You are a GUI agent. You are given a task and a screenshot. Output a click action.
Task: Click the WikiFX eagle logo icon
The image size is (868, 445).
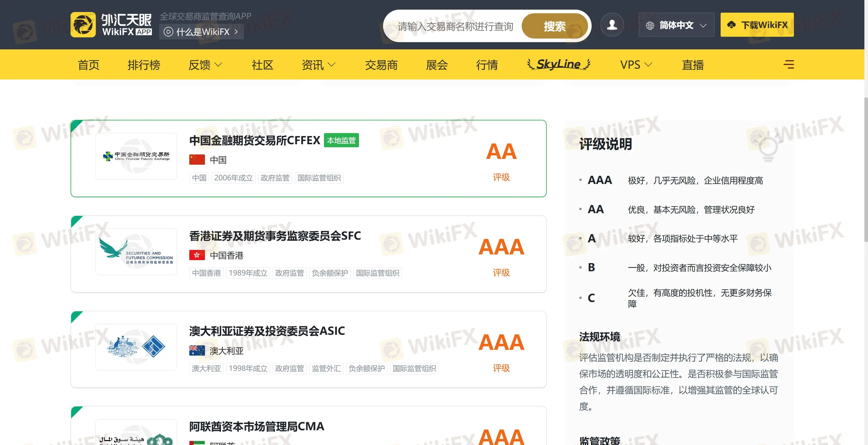point(83,25)
